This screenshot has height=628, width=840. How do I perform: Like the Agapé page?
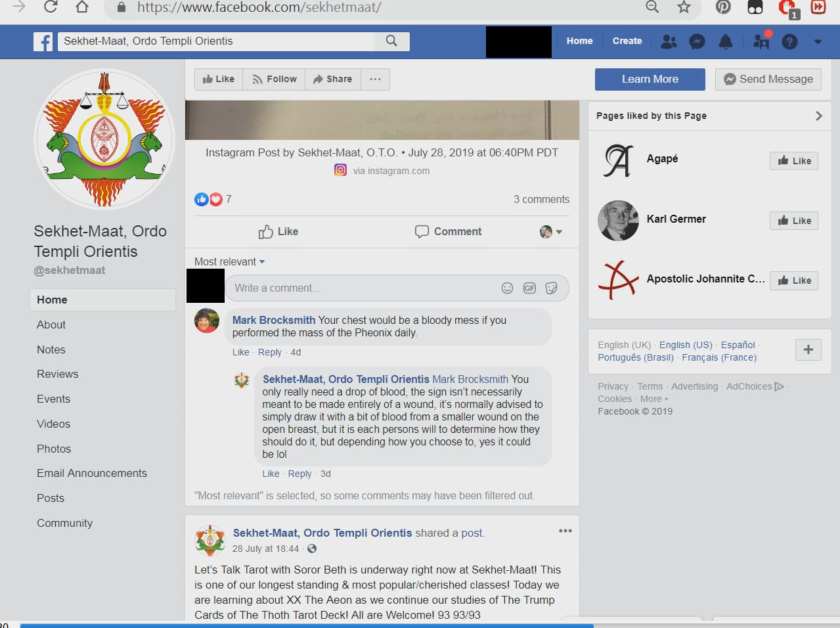click(794, 161)
